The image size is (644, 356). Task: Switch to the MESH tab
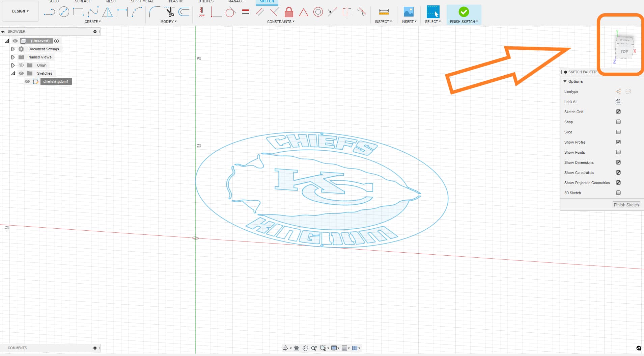pos(111,1)
